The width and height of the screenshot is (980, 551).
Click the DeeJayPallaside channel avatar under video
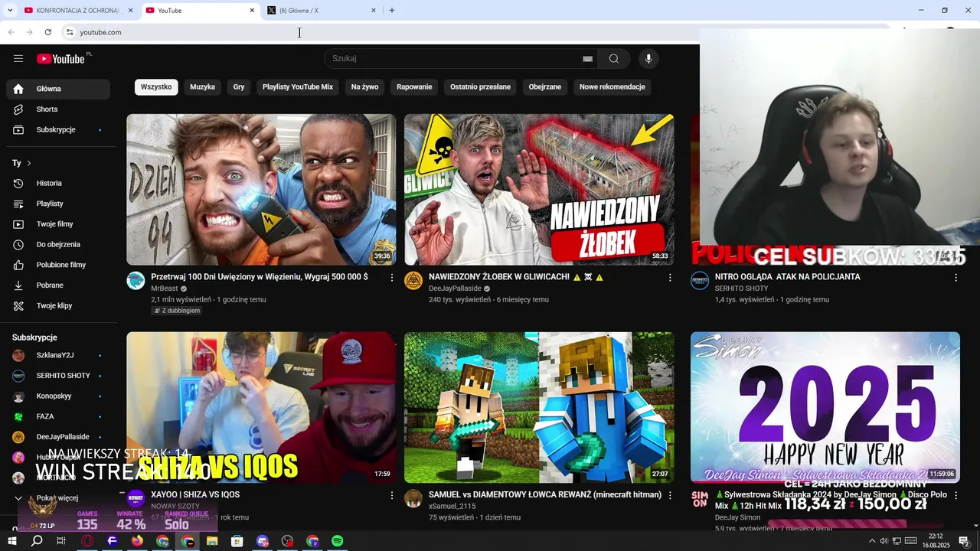pos(413,280)
